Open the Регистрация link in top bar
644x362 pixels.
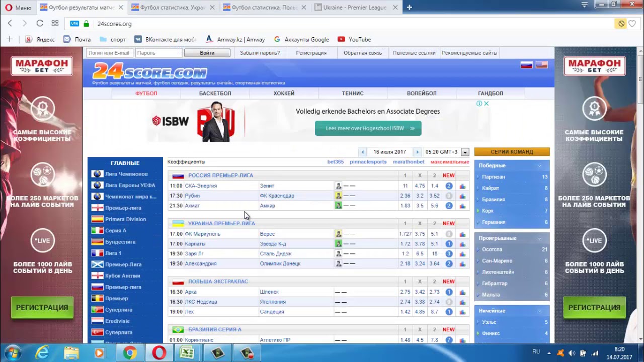[x=311, y=53]
